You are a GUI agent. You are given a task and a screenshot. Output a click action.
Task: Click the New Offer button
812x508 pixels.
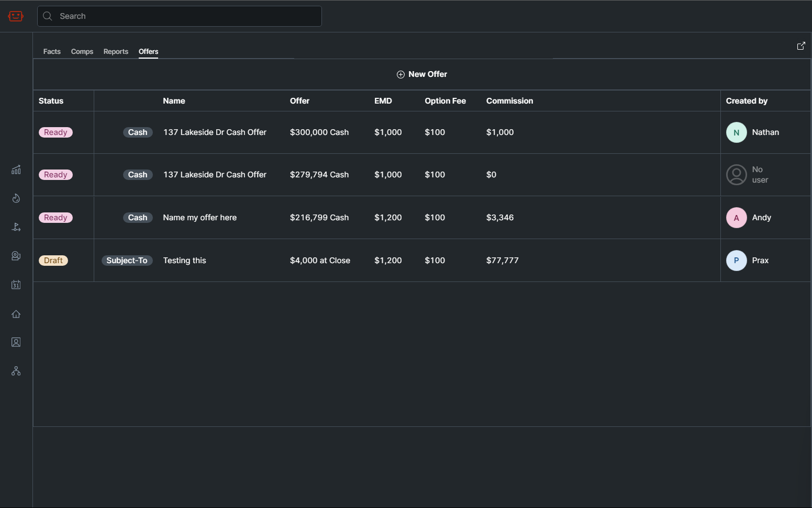[x=422, y=74]
